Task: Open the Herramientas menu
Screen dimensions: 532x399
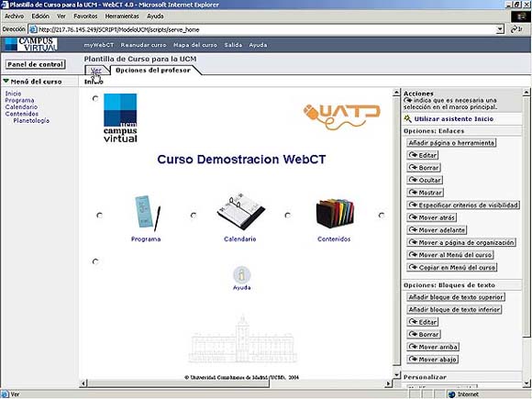Action: point(122,16)
